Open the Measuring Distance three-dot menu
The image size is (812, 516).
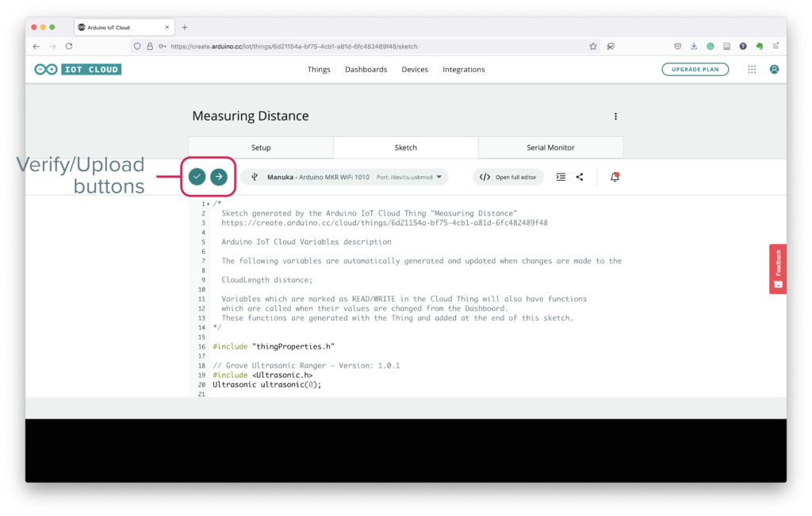[615, 117]
